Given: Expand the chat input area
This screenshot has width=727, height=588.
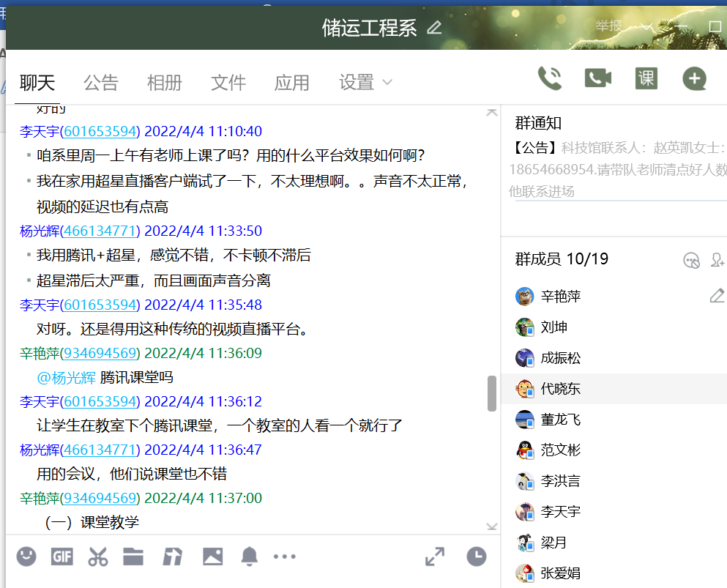Looking at the screenshot, I should [435, 557].
